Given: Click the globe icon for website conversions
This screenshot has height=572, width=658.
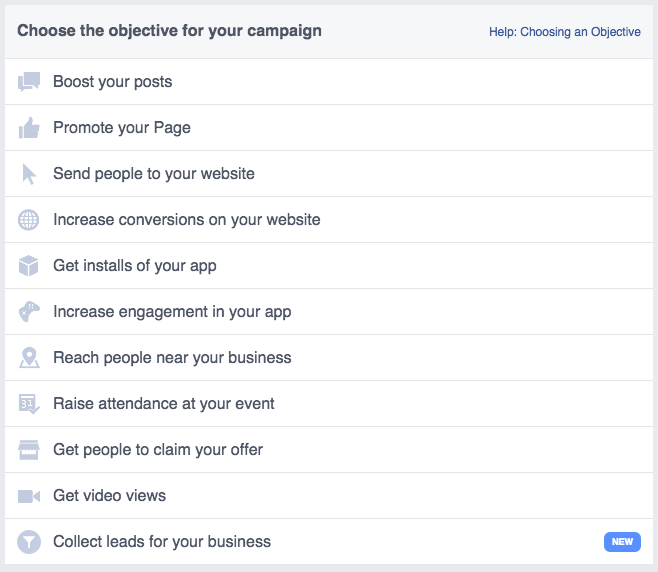Looking at the screenshot, I should click(29, 220).
